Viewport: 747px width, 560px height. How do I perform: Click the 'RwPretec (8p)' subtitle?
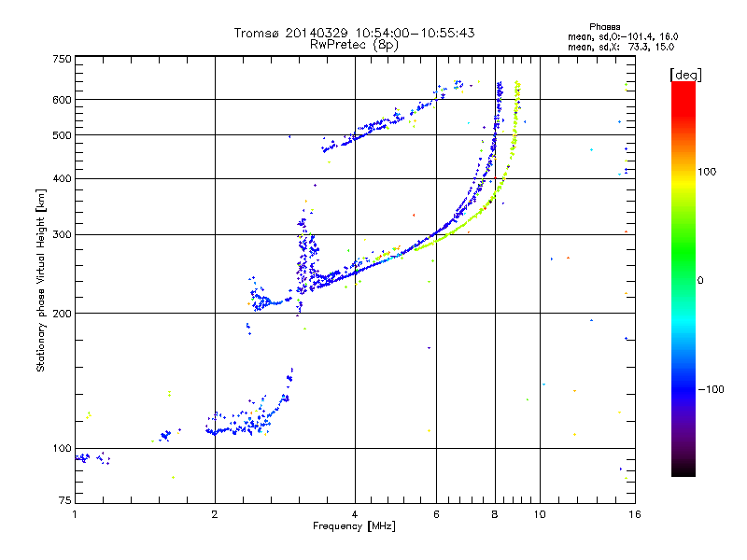coord(354,45)
